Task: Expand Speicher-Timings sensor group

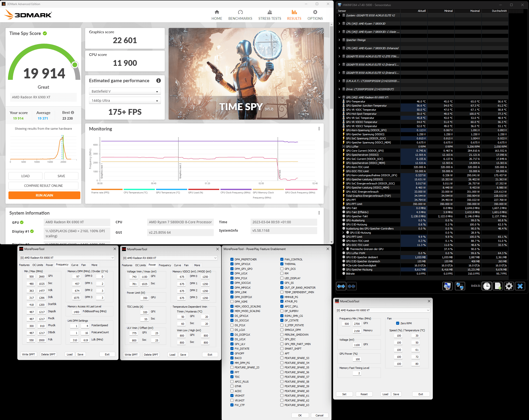Action: (339, 40)
